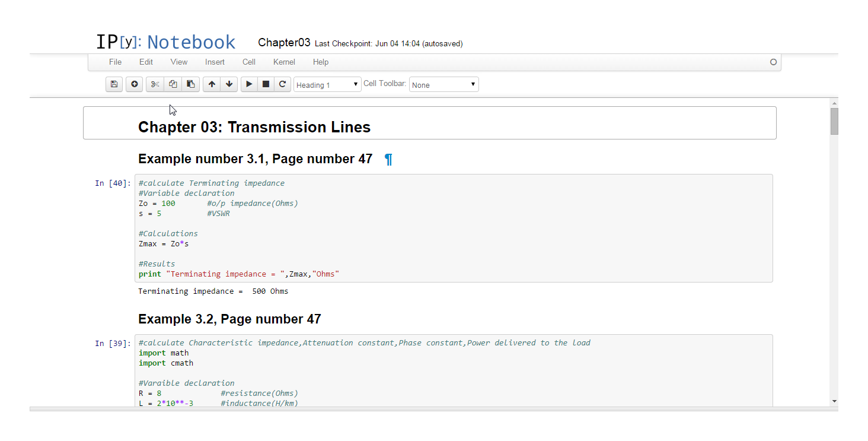Move the selected cell up
Viewport: 868px width, 441px height.
[212, 84]
